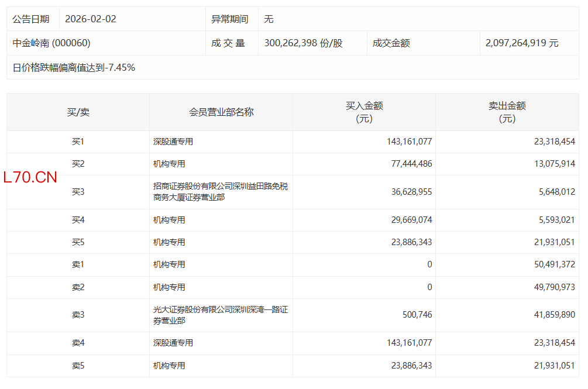
Task: Click the 中金岭南 (000060) stock name
Action: (x=51, y=43)
